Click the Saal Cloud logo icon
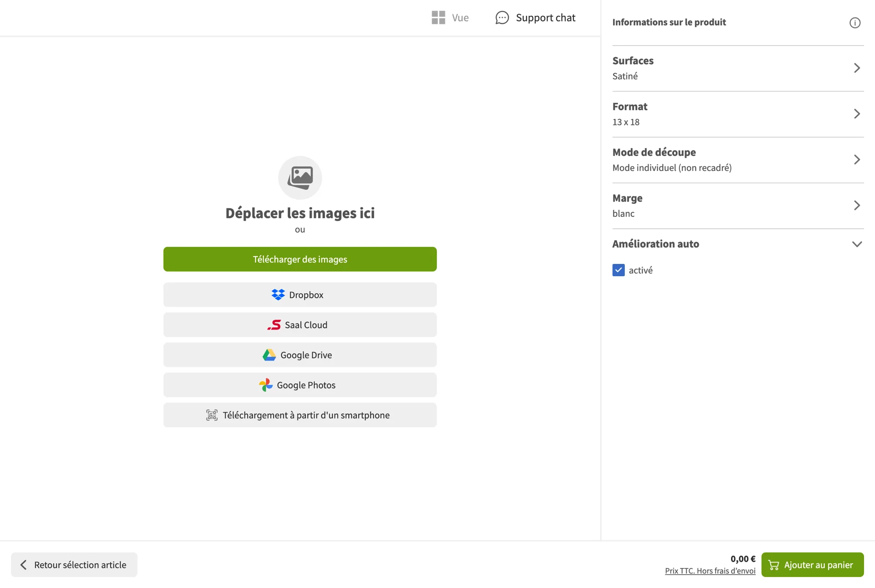 click(x=274, y=325)
